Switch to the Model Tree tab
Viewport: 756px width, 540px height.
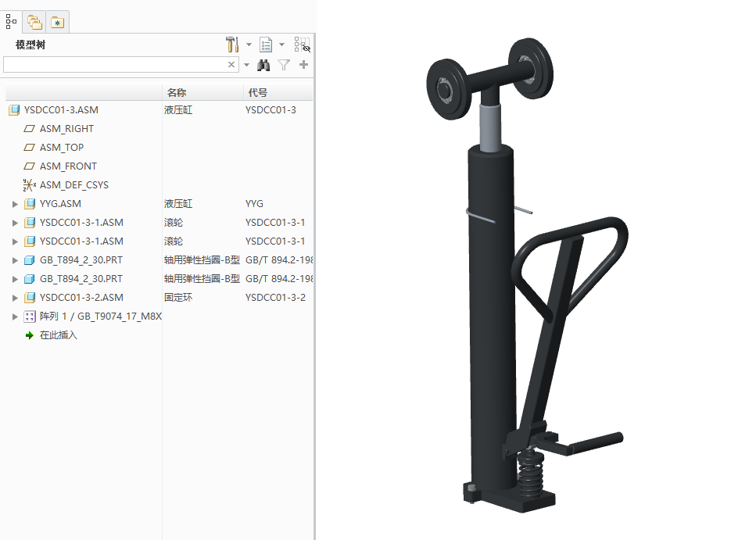pos(11,22)
